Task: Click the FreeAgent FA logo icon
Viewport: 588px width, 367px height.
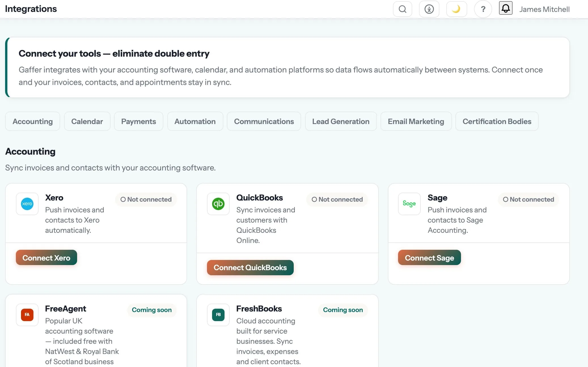Action: [x=27, y=315]
